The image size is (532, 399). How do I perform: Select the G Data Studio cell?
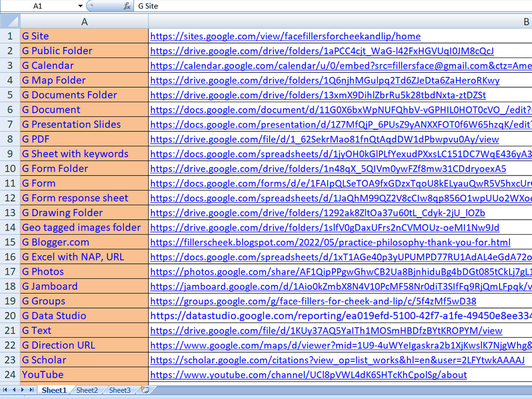[85, 316]
